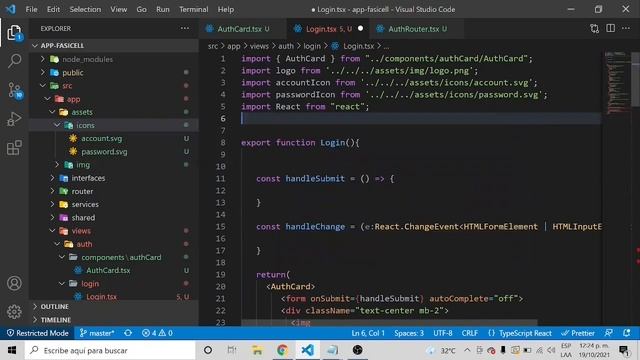Open Cortana circle icon on taskbar
This screenshot has width=640, height=360.
208,350
